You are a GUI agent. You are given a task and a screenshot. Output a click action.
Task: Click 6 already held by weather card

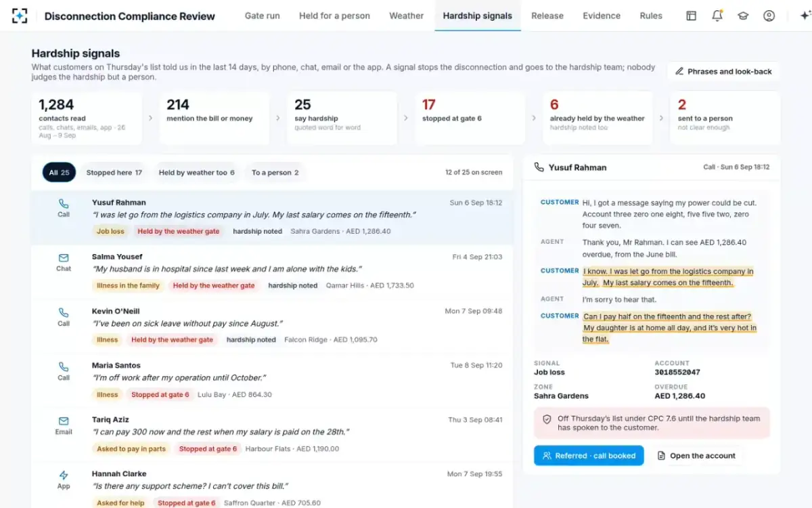click(597, 118)
